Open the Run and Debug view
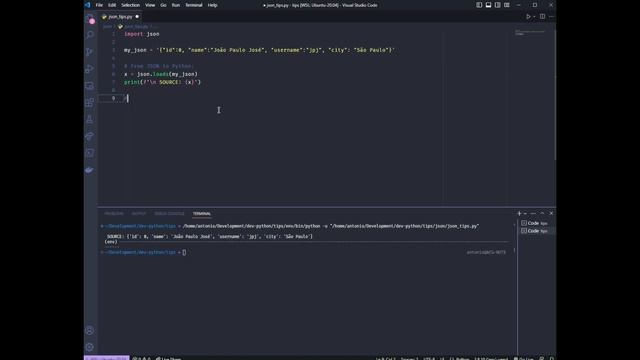Viewport: 640px width, 360px height. point(90,69)
